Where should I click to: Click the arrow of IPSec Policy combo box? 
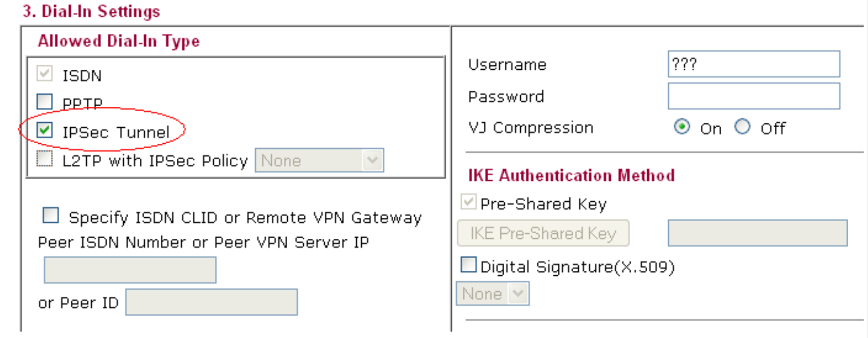point(372,160)
